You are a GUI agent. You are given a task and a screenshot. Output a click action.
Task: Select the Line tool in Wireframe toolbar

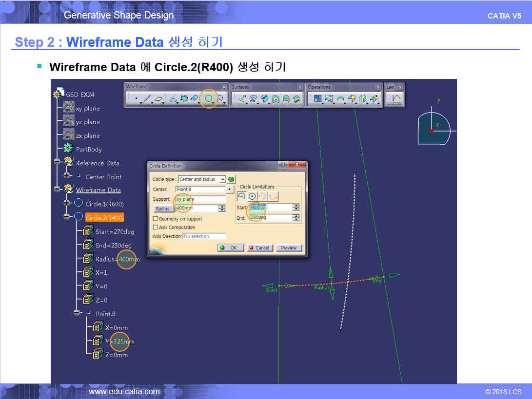click(147, 99)
